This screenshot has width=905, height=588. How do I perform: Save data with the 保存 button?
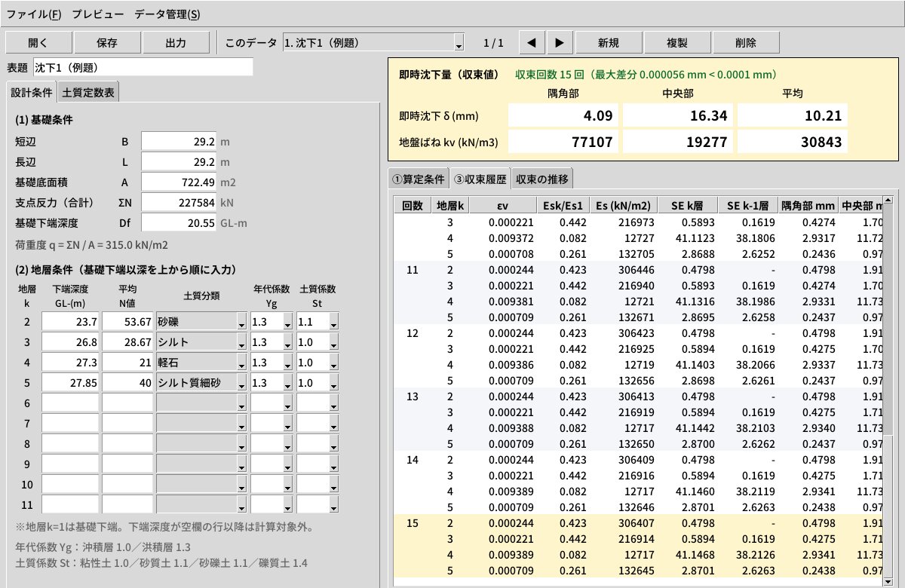click(107, 43)
